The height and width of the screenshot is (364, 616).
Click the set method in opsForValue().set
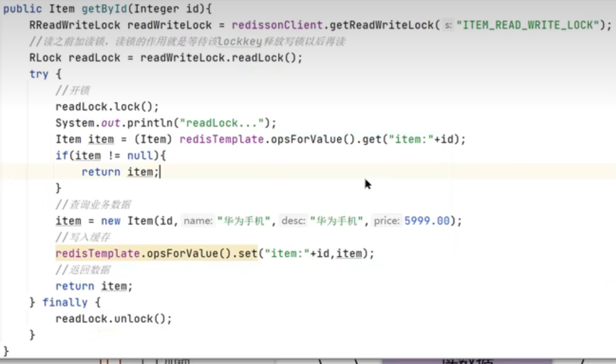coord(244,253)
